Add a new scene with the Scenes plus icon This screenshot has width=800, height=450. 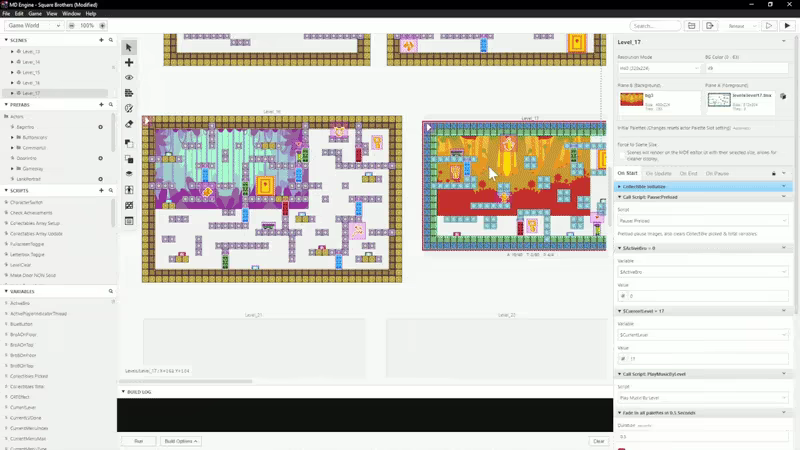point(101,40)
